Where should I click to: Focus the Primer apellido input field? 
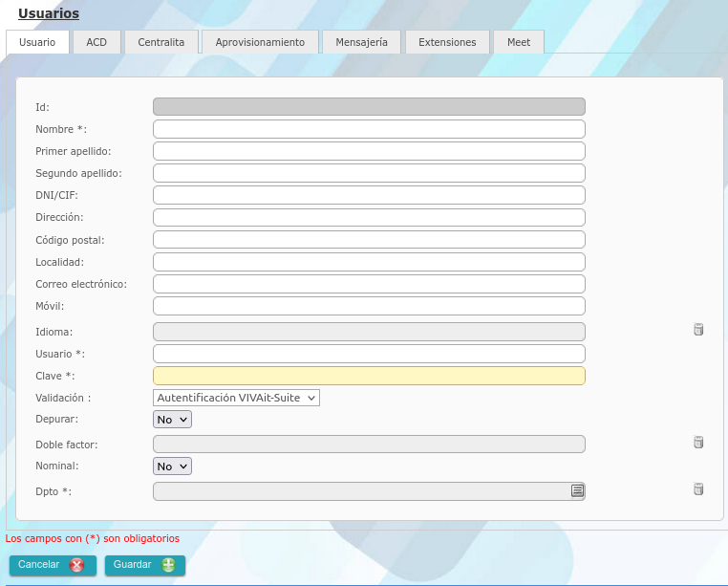point(369,151)
